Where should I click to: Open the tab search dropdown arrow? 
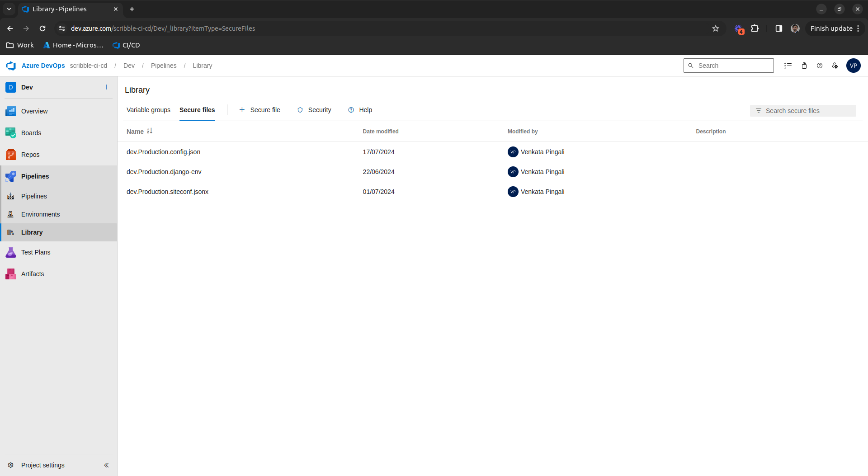9,9
